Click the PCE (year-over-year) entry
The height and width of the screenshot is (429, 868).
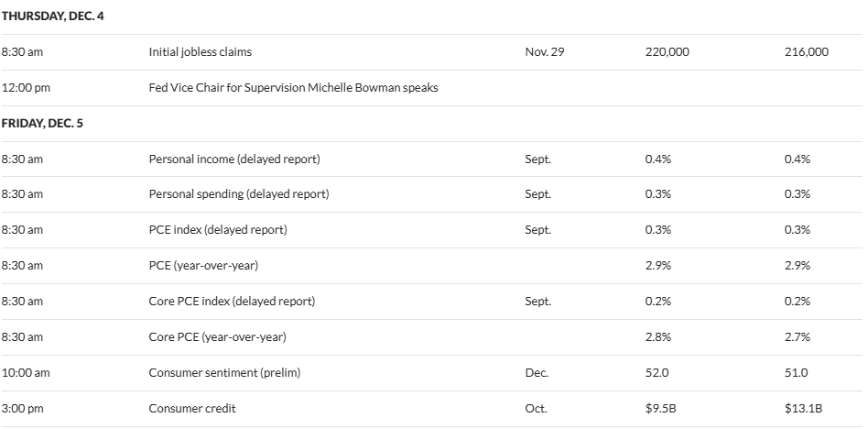(203, 266)
